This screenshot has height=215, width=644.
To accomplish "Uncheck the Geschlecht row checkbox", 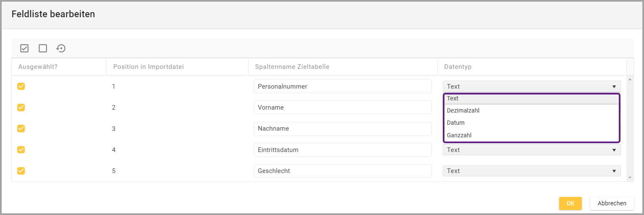I will (21, 171).
